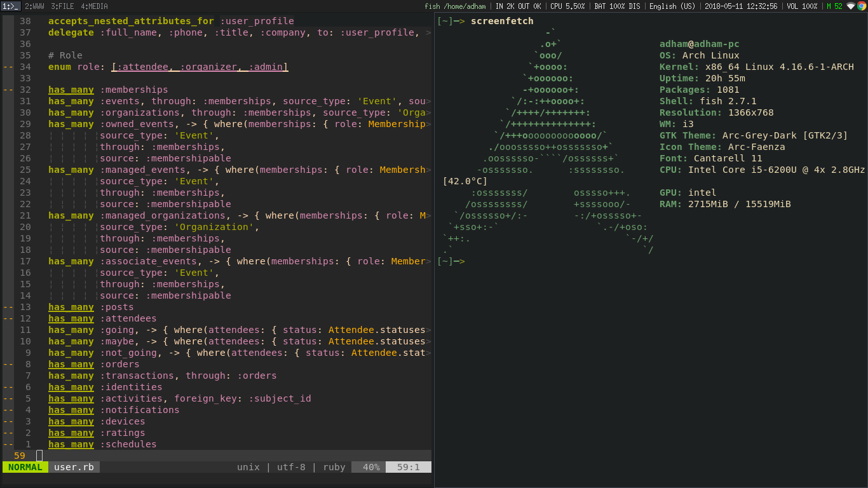This screenshot has height=488, width=868.
Task: Click the Shell: fish 2.7.1 line
Action: (708, 101)
